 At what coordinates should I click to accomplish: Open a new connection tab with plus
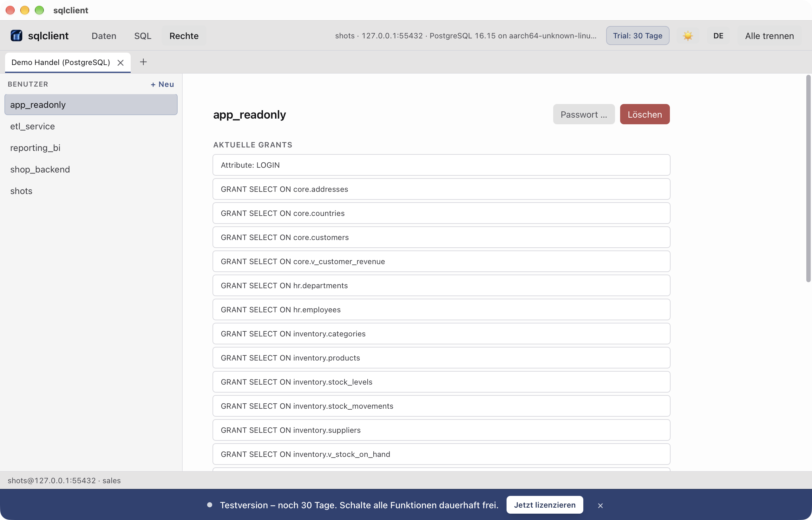143,62
